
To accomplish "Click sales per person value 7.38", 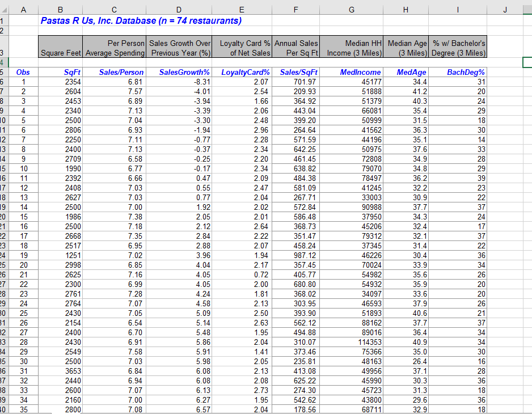I will [115, 217].
